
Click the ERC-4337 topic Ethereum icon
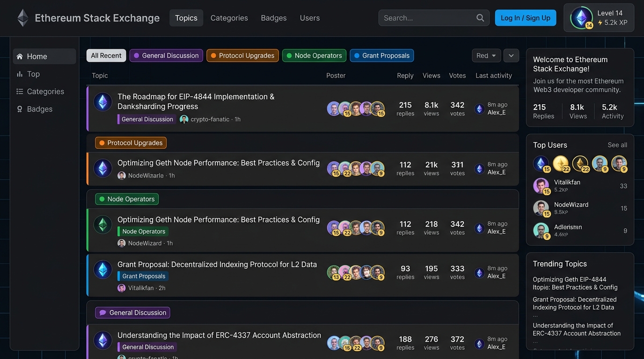[103, 341]
